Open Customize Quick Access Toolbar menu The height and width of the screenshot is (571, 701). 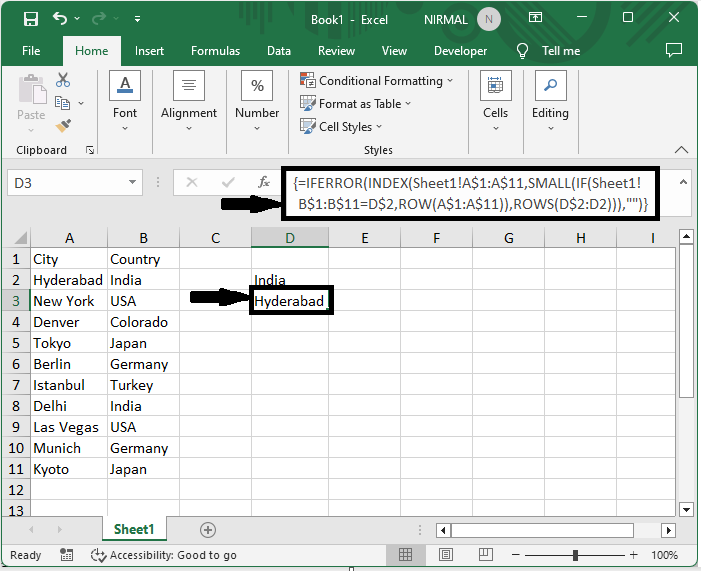pyautogui.click(x=138, y=19)
